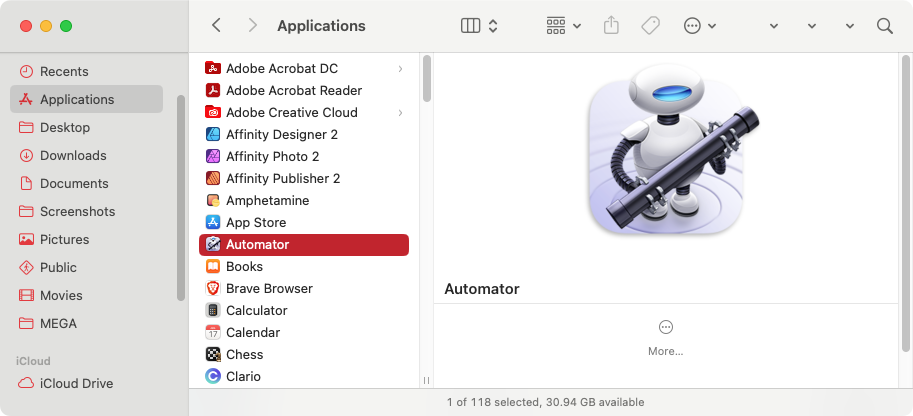The width and height of the screenshot is (913, 416).
Task: Select Affinity Photo 2 app
Action: point(304,157)
